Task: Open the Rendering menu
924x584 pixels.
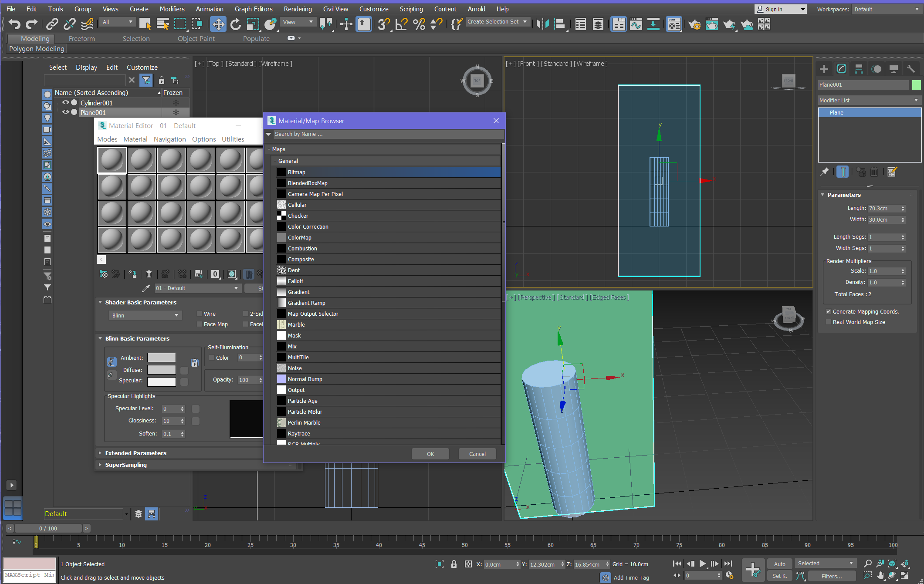Action: tap(298, 9)
